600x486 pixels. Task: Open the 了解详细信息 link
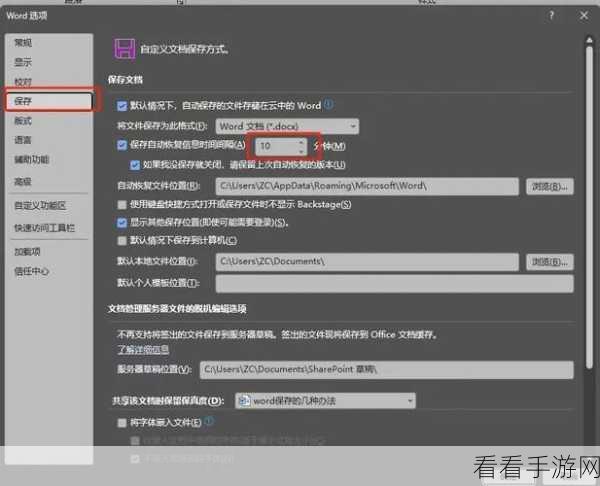pos(143,349)
